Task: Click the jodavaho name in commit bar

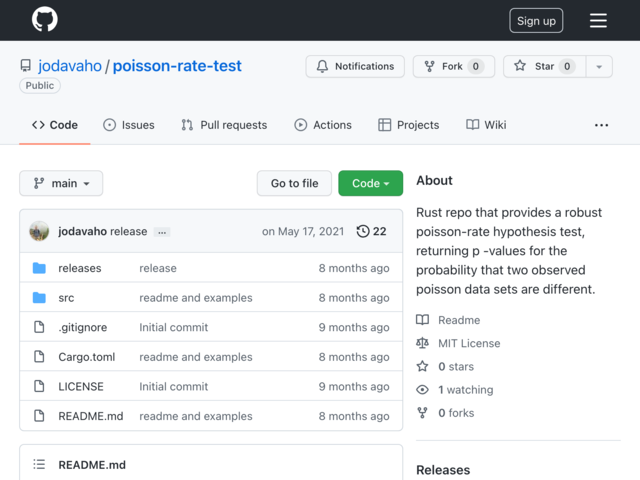Action: click(82, 231)
